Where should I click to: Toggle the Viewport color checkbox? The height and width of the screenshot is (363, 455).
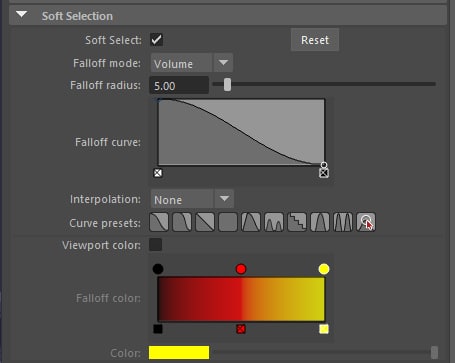156,245
